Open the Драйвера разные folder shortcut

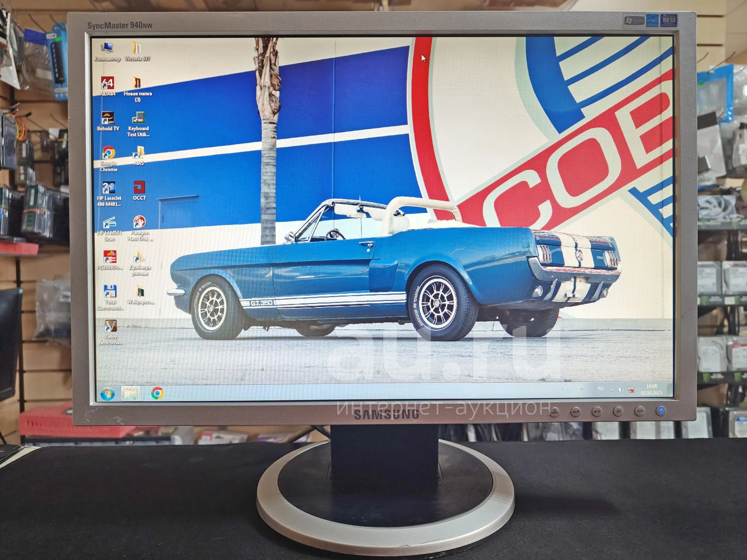pyautogui.click(x=139, y=258)
